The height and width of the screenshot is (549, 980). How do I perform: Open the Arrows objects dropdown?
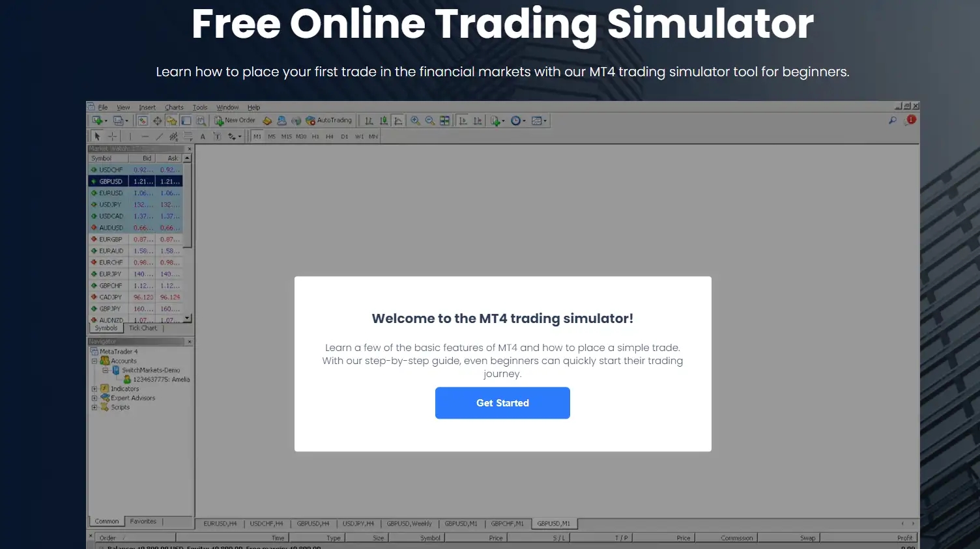234,136
